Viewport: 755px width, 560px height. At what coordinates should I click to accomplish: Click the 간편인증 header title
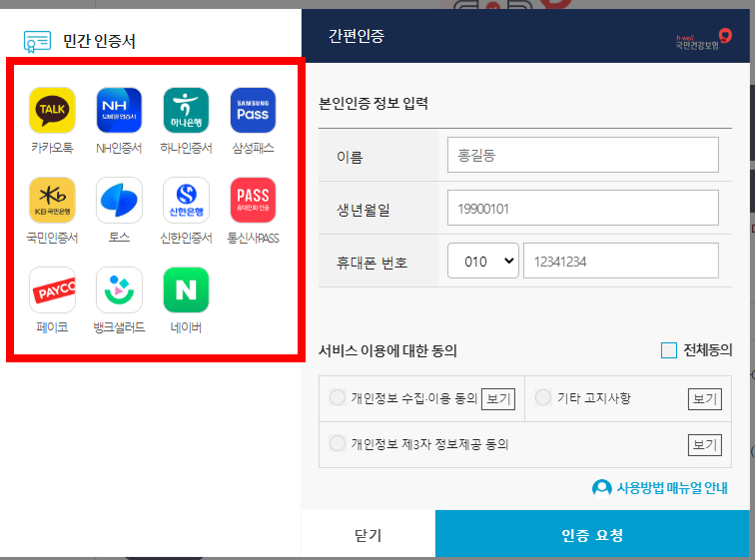click(x=357, y=36)
